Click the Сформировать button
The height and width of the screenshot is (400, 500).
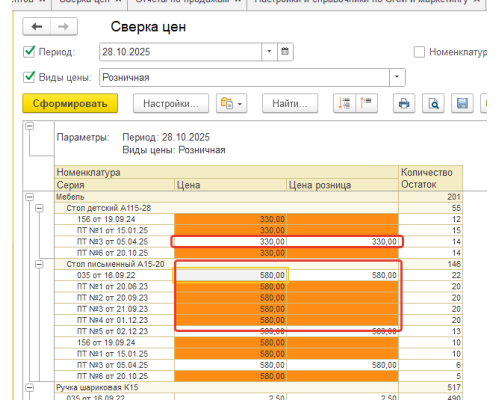pyautogui.click(x=70, y=103)
